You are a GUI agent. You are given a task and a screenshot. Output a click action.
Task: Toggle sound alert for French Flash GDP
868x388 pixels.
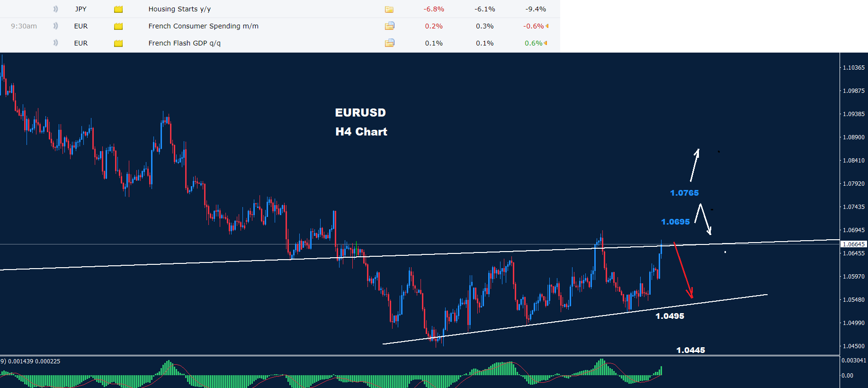55,43
